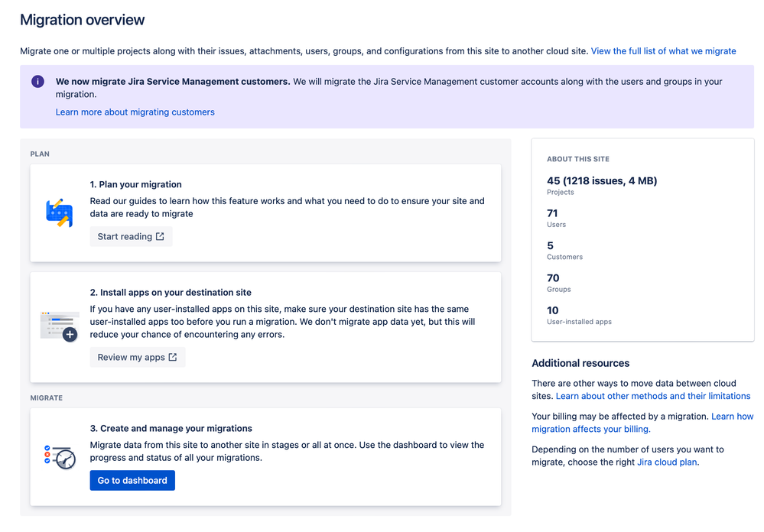764x532 pixels.
Task: Click the Go to dashboard button
Action: 132,480
